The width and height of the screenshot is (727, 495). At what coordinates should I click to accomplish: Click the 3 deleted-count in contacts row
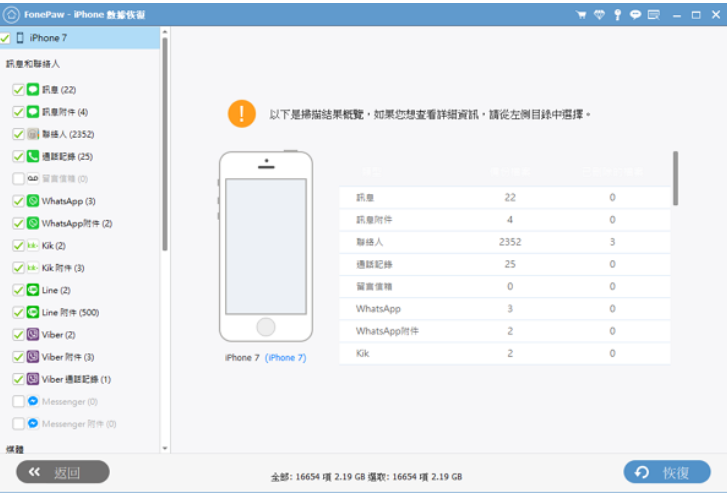click(612, 241)
